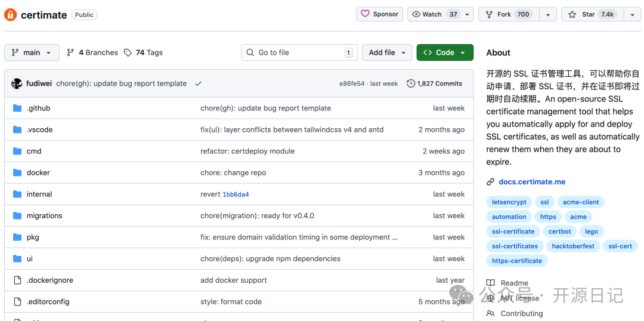Image resolution: width=644 pixels, height=321 pixels.
Task: View the 4 Branches list
Action: [x=92, y=53]
